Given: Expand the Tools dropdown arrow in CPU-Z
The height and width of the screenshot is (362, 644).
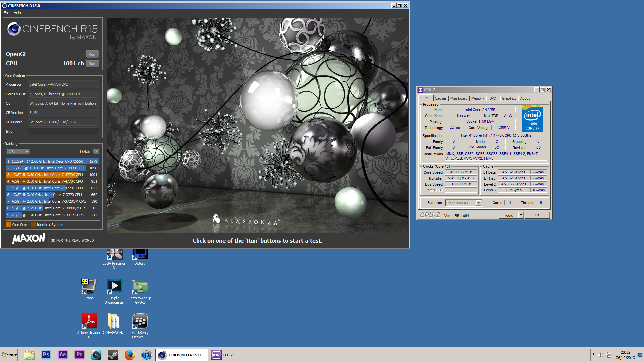Looking at the screenshot, I should (x=521, y=215).
